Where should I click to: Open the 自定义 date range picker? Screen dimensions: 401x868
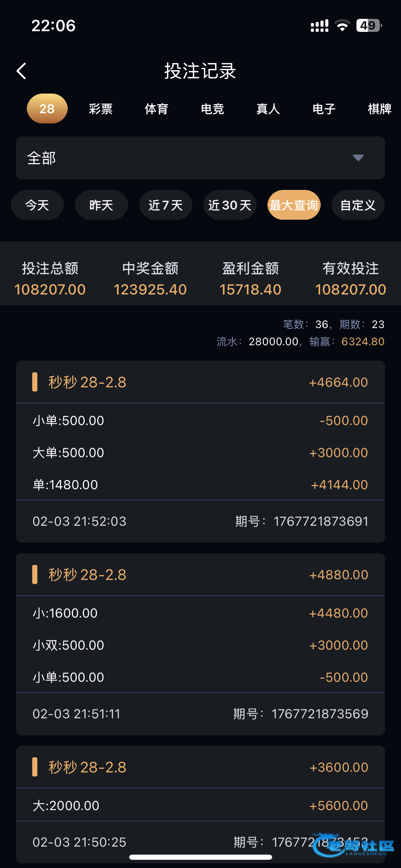click(x=358, y=205)
